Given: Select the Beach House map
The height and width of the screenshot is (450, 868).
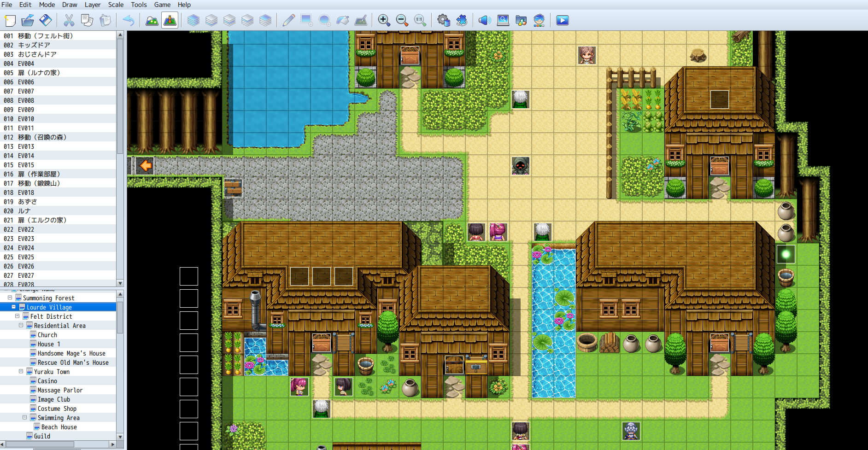Looking at the screenshot, I should pyautogui.click(x=59, y=427).
